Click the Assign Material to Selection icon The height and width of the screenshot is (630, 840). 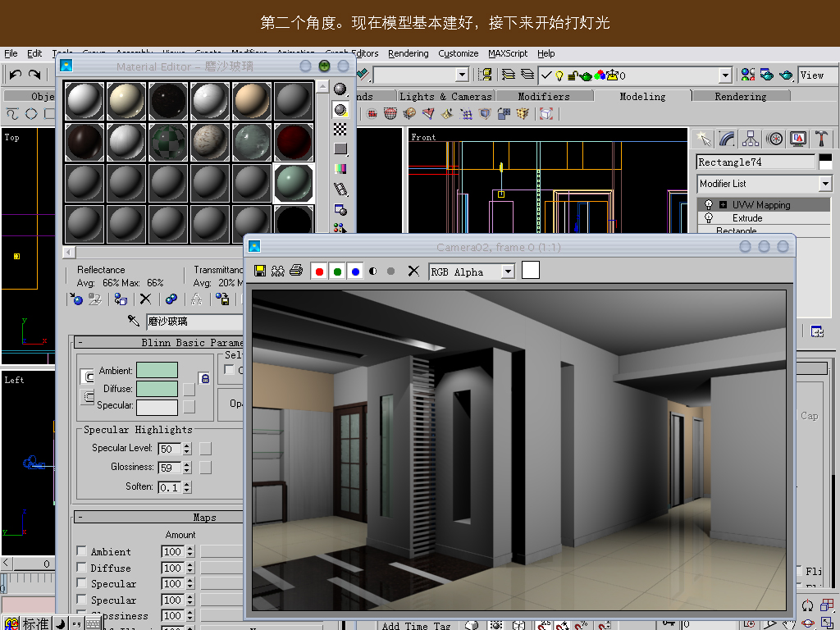pos(121,299)
